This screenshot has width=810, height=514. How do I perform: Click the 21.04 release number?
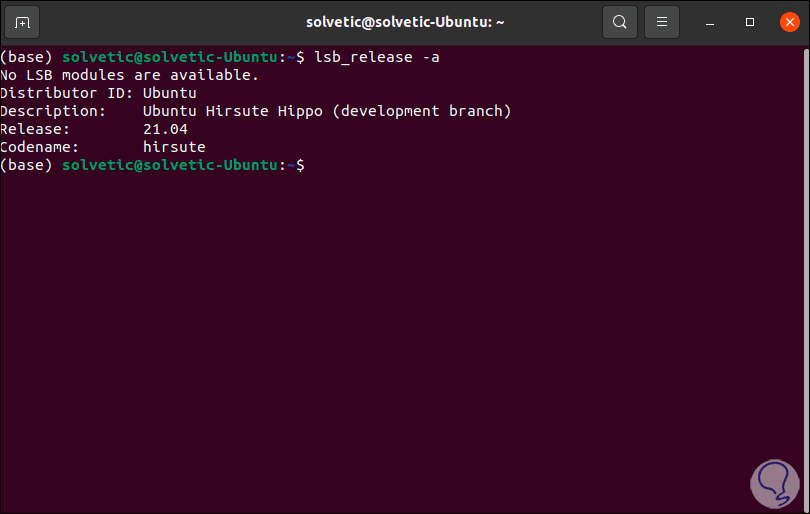pos(165,129)
